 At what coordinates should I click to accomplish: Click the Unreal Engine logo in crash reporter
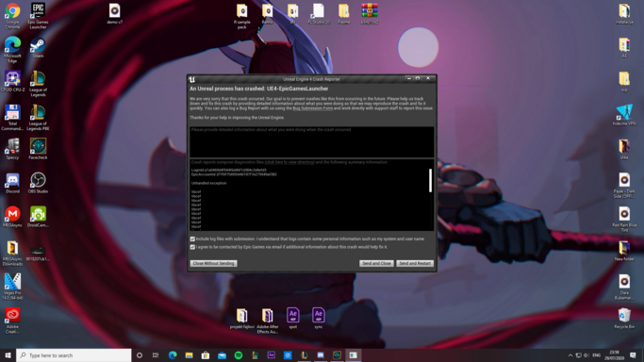191,79
